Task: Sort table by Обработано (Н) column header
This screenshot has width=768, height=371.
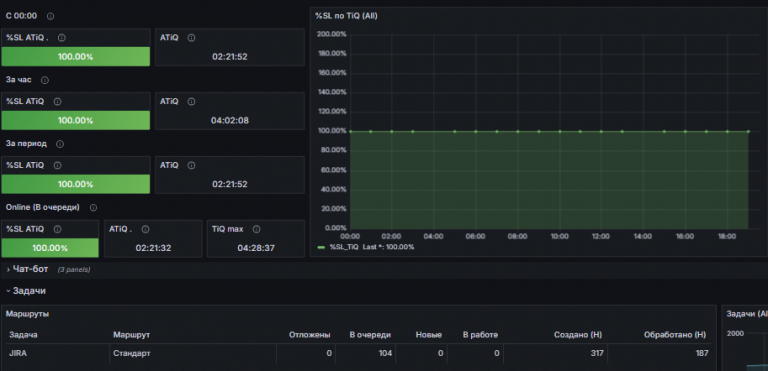Action: (x=675, y=335)
